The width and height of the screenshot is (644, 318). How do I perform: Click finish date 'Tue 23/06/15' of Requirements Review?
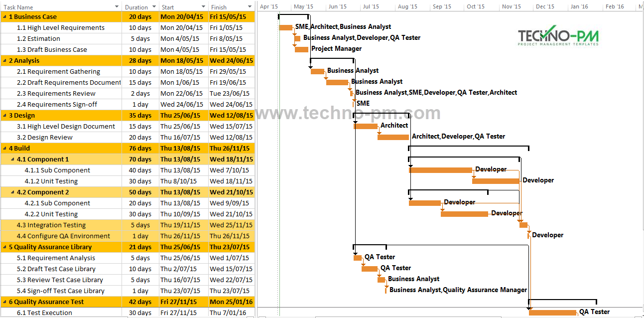[x=232, y=94]
